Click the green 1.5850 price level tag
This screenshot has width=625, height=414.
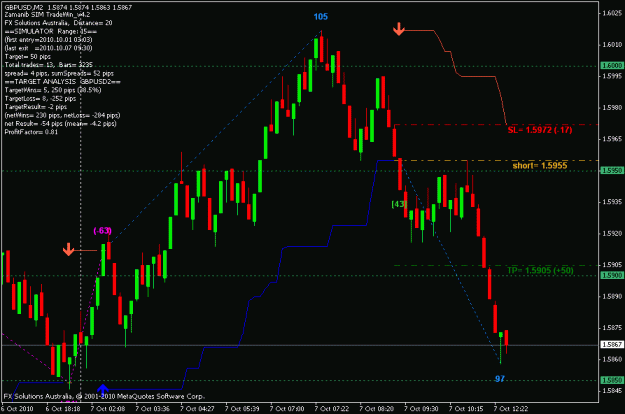point(612,380)
